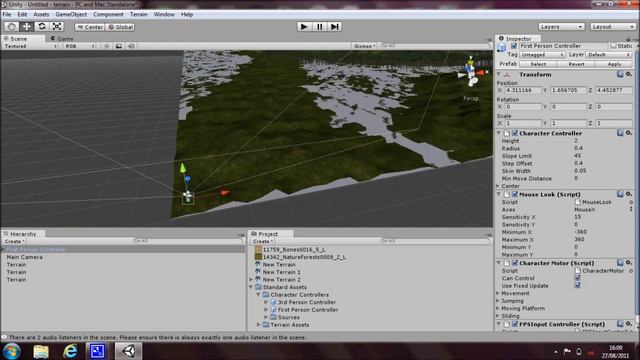Viewport: 640px width, 360px height.
Task: Click the scene orientation gizmo
Action: (471, 73)
